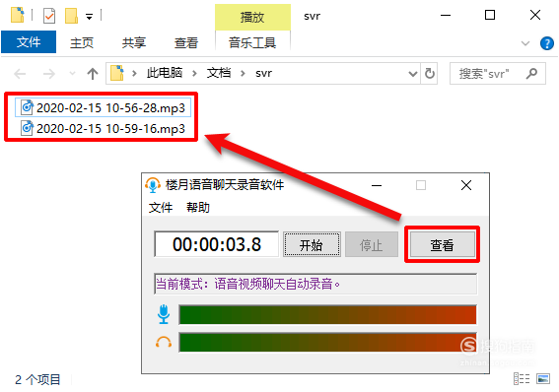Open the quick access toolbar customize dropdown
Image resolution: width=559 pixels, height=392 pixels.
89,16
